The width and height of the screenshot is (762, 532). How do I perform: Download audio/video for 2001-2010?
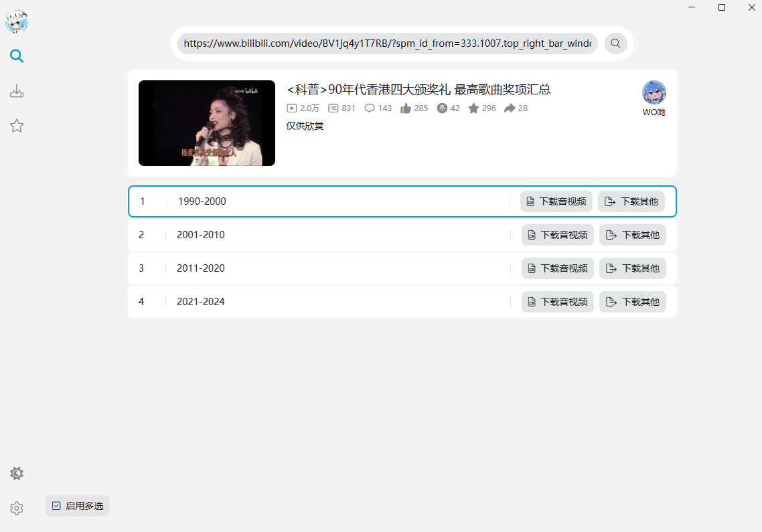click(557, 235)
